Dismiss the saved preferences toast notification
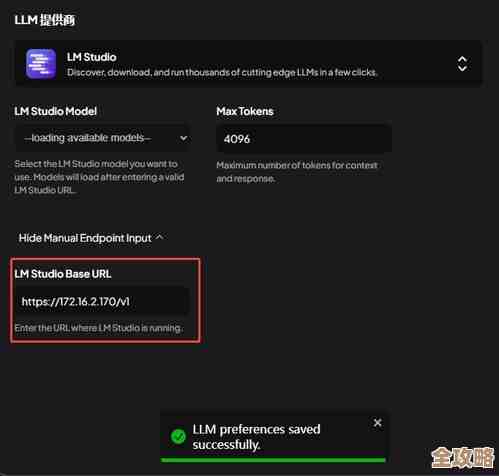Screen dimensions: 499x476 pyautogui.click(x=377, y=423)
